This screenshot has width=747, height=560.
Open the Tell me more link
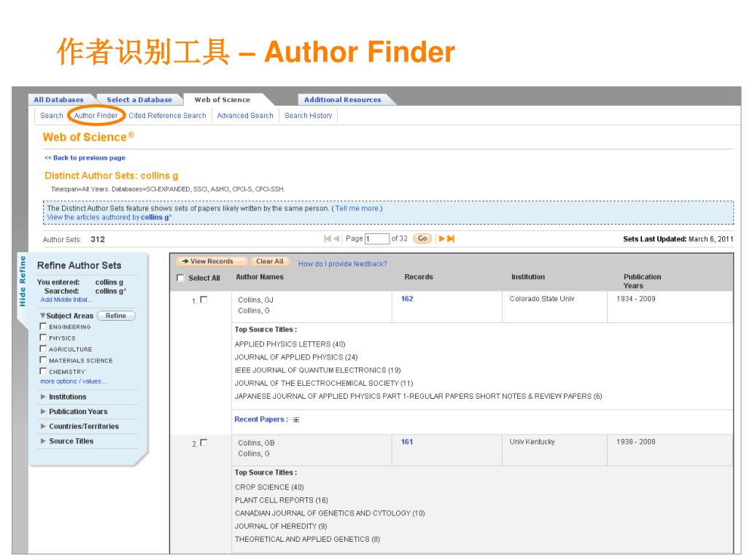[357, 209]
